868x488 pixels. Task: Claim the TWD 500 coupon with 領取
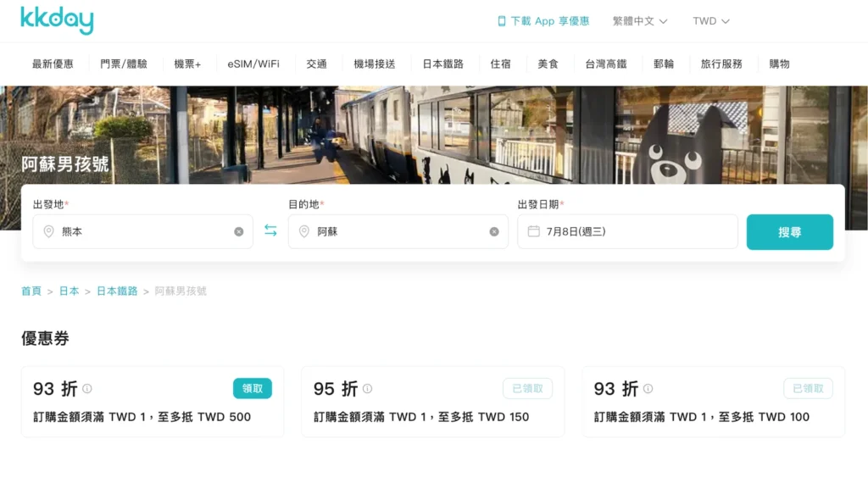pyautogui.click(x=253, y=388)
